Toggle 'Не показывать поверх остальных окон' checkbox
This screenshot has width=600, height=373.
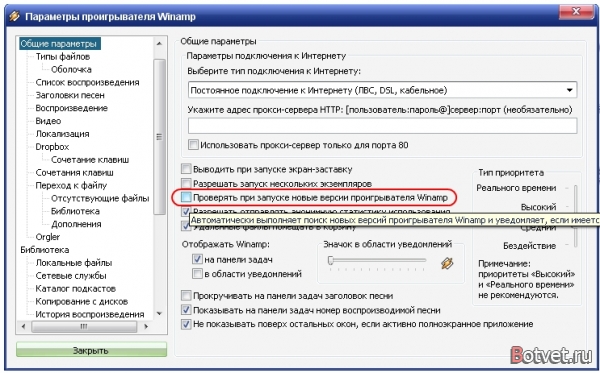[x=186, y=324]
